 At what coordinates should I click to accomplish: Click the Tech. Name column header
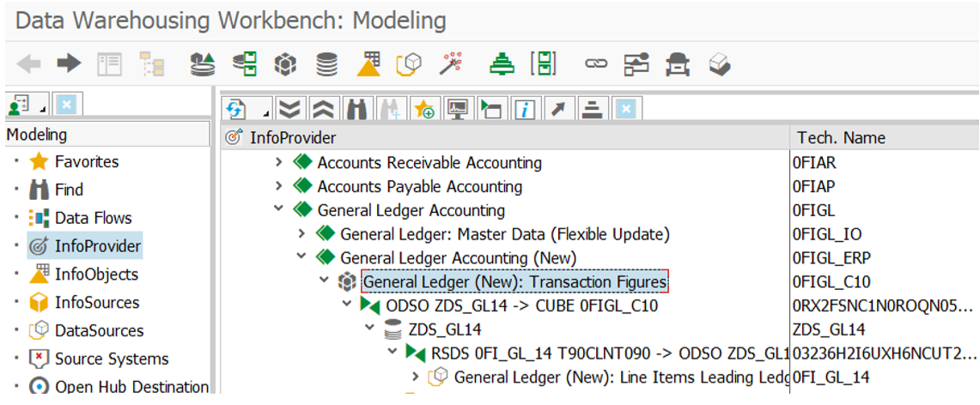click(x=885, y=137)
